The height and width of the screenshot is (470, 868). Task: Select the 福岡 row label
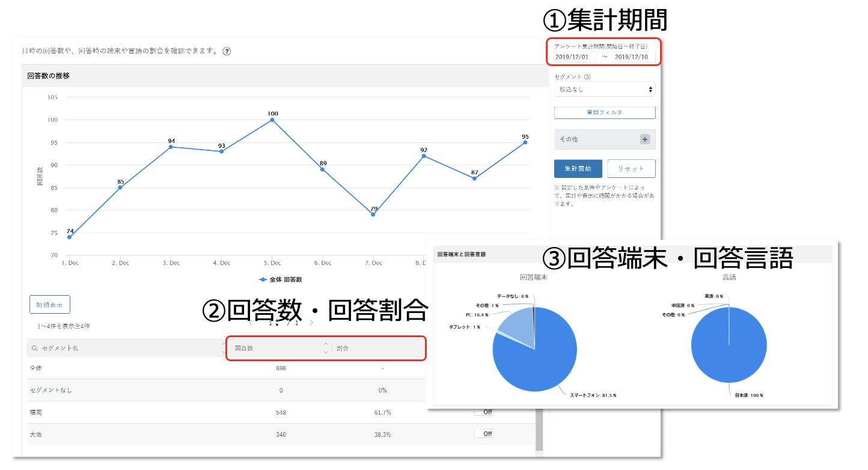35,412
